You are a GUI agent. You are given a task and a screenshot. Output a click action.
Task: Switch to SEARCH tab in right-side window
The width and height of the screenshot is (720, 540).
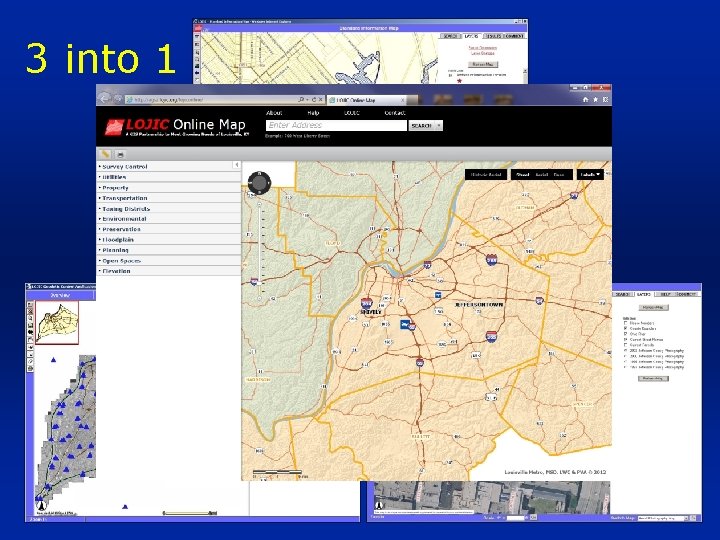(x=623, y=294)
